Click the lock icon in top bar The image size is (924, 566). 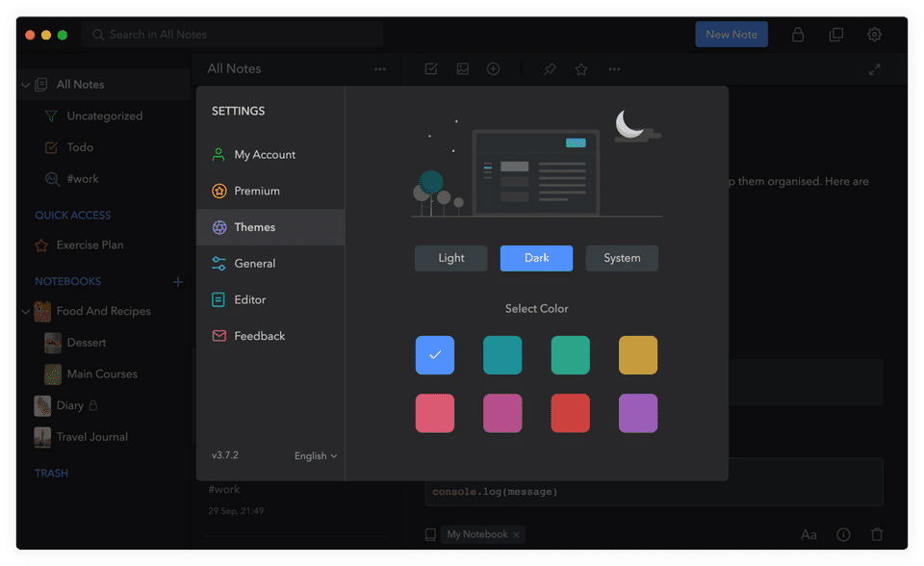coord(797,35)
